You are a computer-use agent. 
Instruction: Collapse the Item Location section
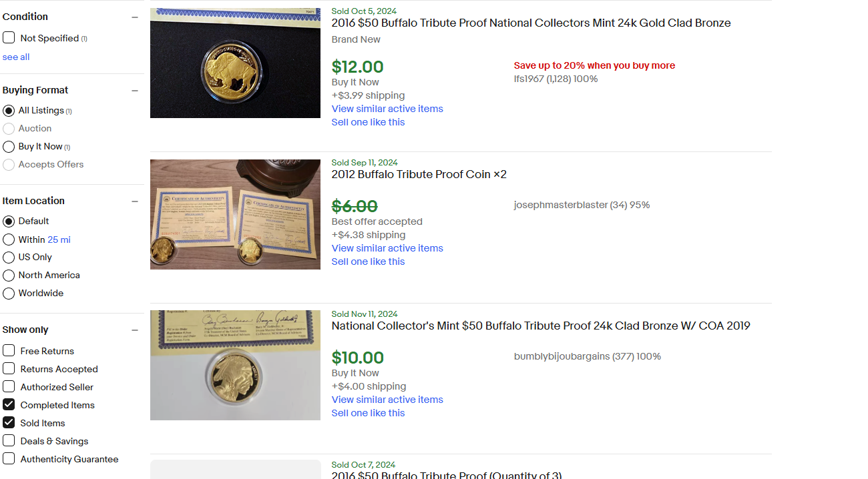[135, 199]
